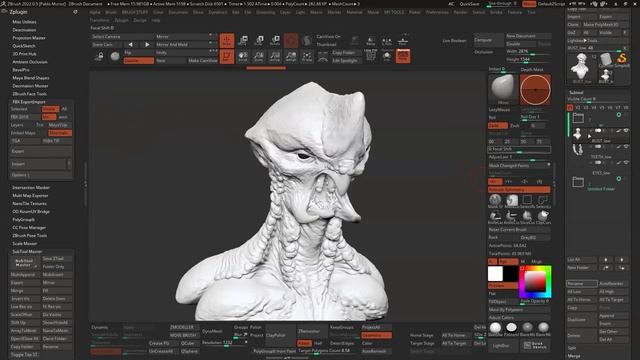Expand Maya Blend Shapes section
This screenshot has width=640, height=360.
click(31, 78)
